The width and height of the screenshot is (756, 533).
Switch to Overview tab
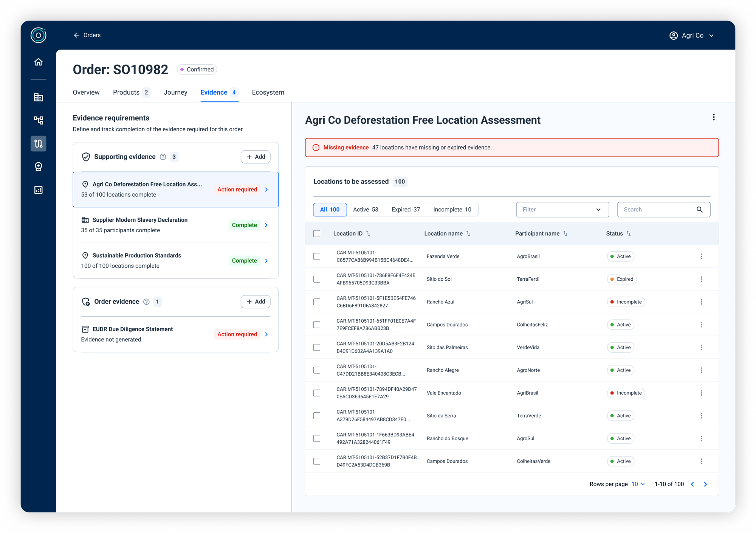pos(86,92)
